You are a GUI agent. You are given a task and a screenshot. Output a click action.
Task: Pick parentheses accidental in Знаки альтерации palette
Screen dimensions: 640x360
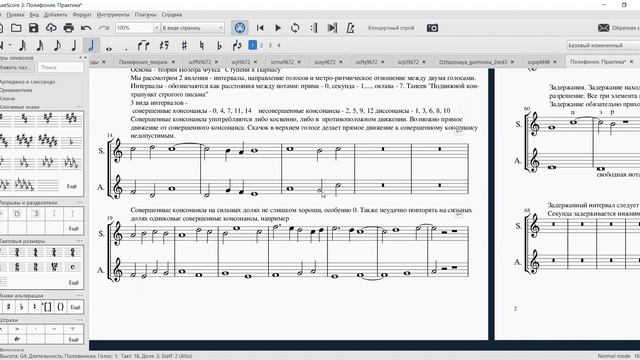pyautogui.click(x=60, y=307)
